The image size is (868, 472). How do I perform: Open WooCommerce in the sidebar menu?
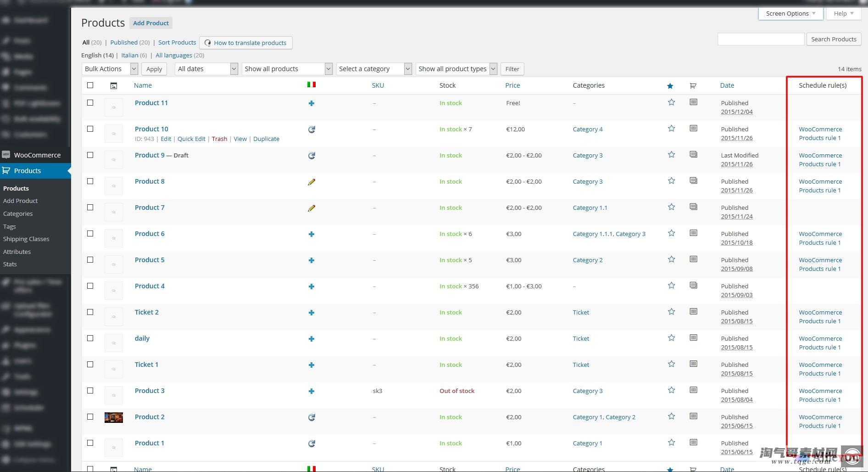click(x=35, y=155)
